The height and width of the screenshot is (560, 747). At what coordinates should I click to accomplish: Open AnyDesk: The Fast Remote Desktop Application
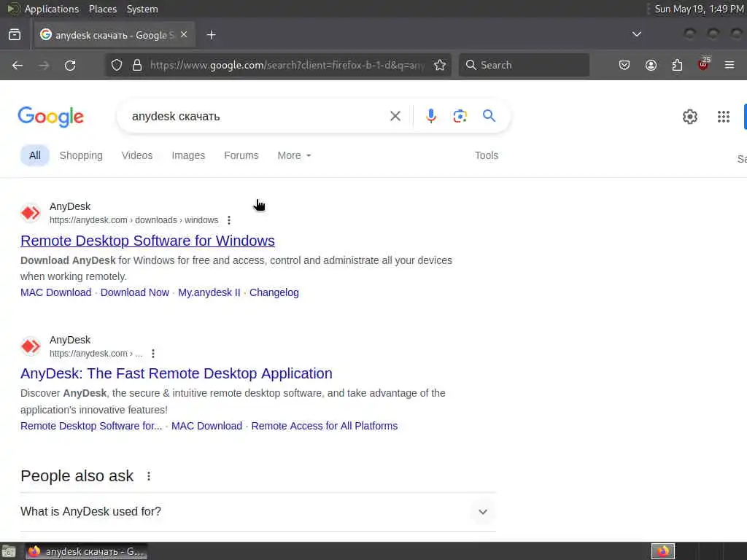click(177, 374)
